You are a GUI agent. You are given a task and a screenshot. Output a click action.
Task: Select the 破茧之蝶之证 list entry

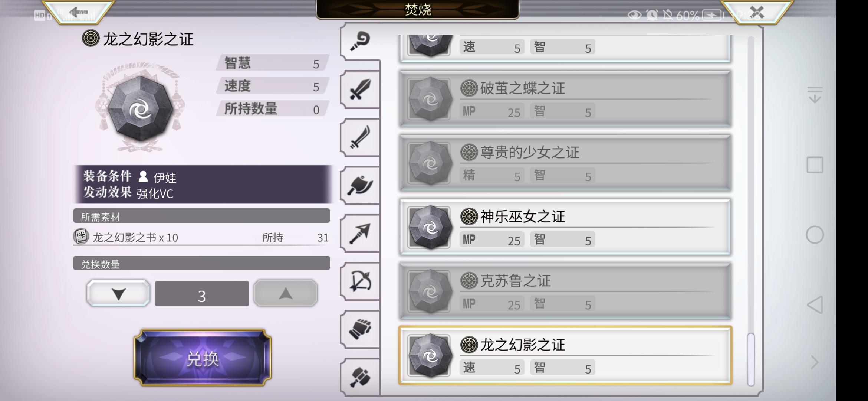coord(565,99)
